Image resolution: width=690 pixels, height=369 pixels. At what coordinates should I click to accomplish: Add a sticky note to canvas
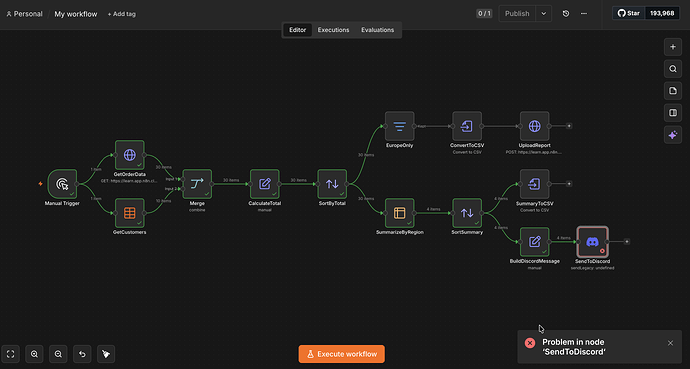[672, 91]
